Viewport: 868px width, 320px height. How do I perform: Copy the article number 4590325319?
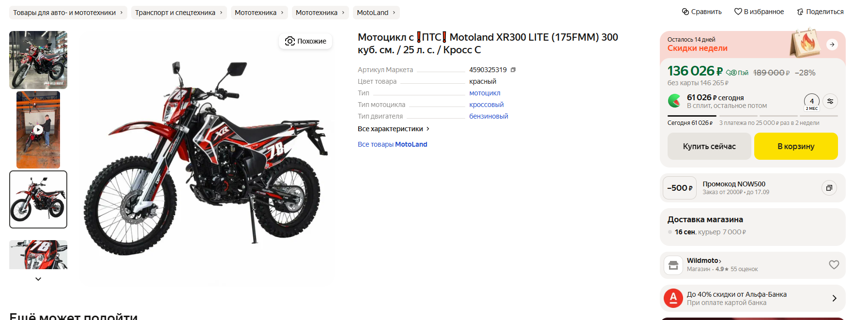(513, 70)
